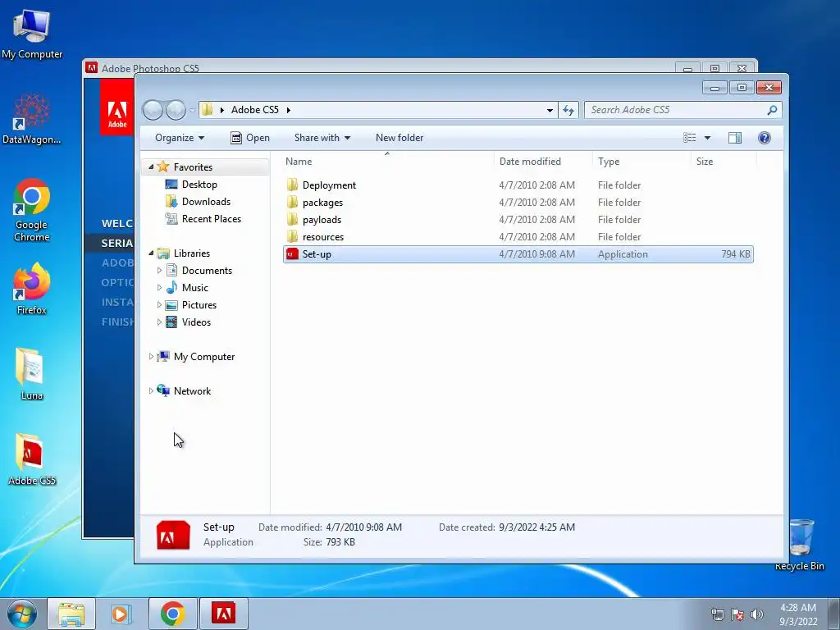
Task: Expand Network in navigation pane
Action: (x=151, y=391)
